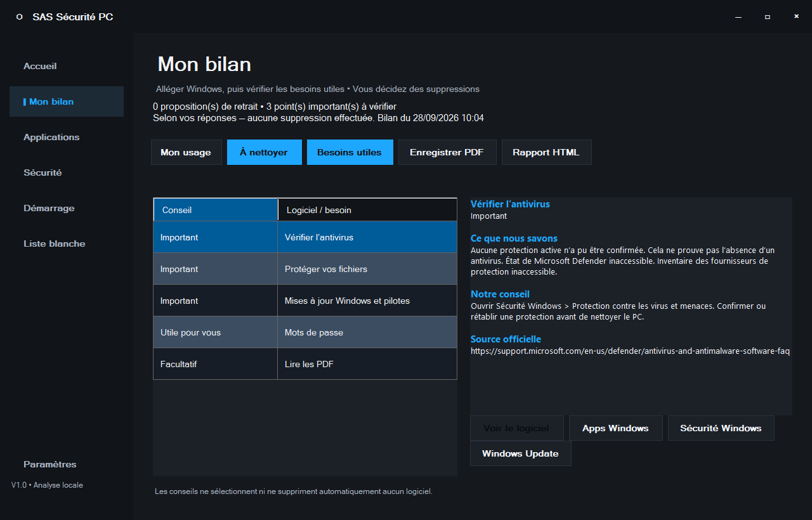
Task: Toggle the À nettoyer filter button
Action: (x=264, y=152)
